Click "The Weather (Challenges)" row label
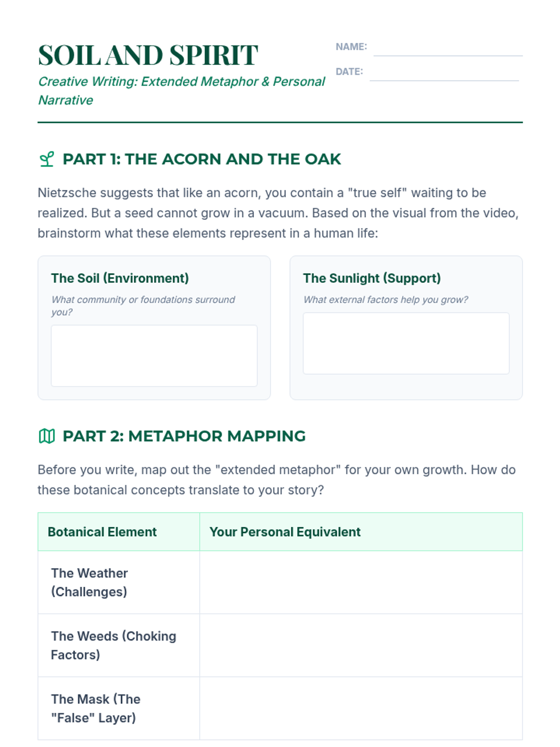This screenshot has height=747, width=560. (89, 582)
